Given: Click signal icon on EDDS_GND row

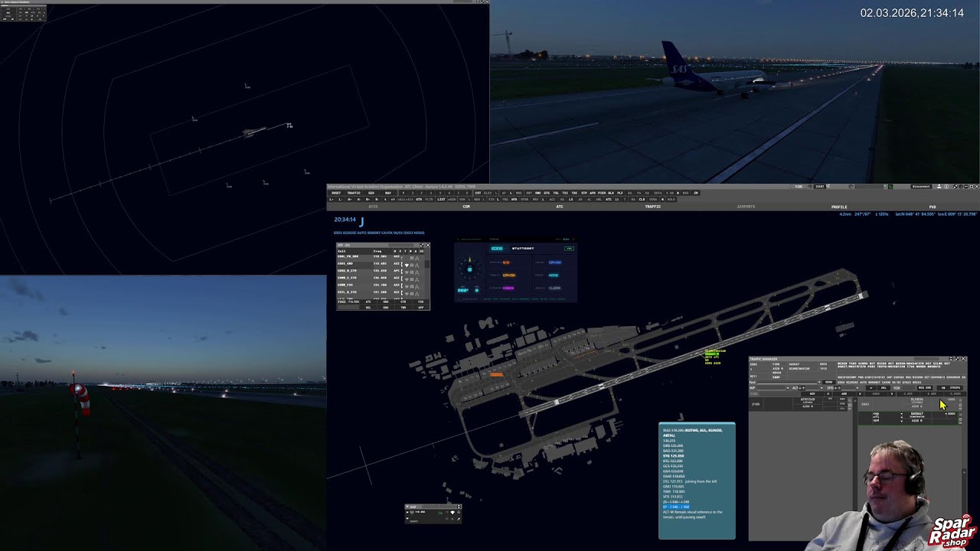Looking at the screenshot, I should coord(407,265).
